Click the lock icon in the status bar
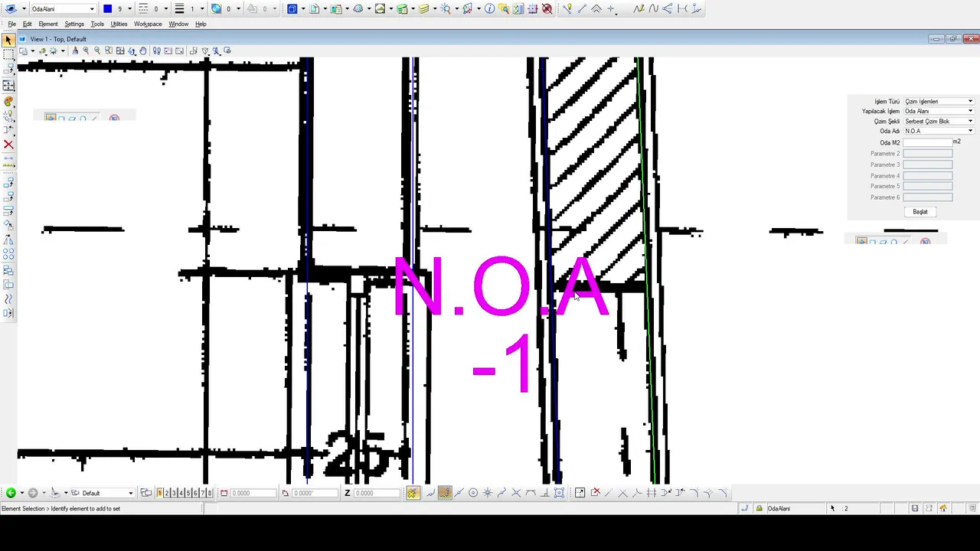The width and height of the screenshot is (980, 551). (x=759, y=508)
